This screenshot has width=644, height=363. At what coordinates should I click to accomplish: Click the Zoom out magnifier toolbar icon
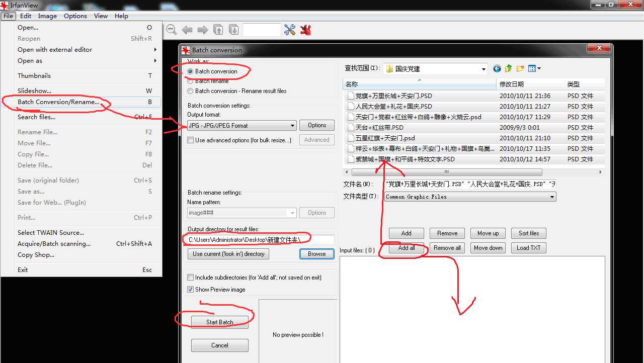click(x=172, y=30)
